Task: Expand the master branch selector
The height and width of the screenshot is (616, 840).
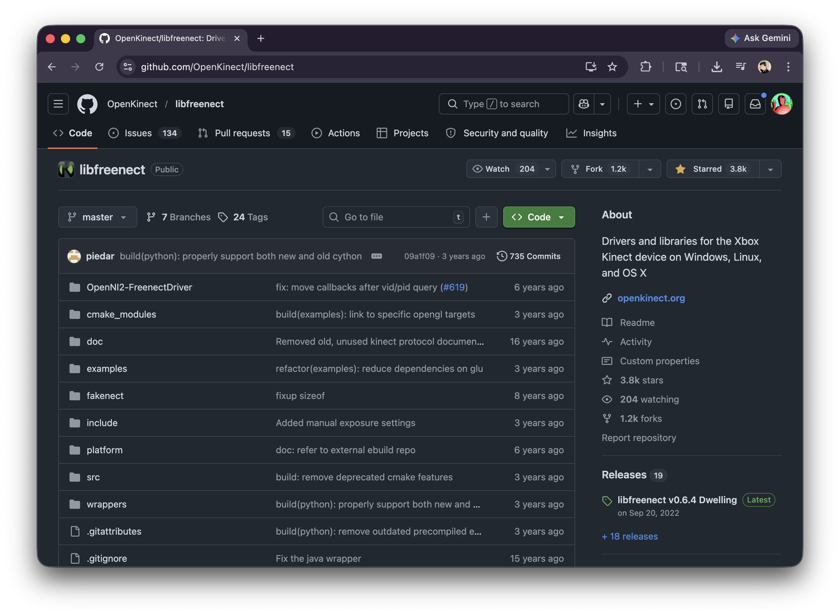Action: [x=97, y=217]
